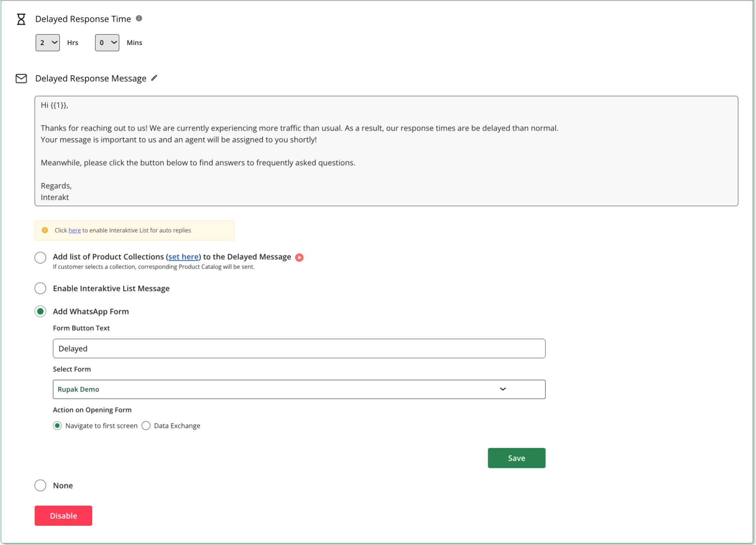Click the pencil icon to edit the message
756x545 pixels.
[x=154, y=78]
